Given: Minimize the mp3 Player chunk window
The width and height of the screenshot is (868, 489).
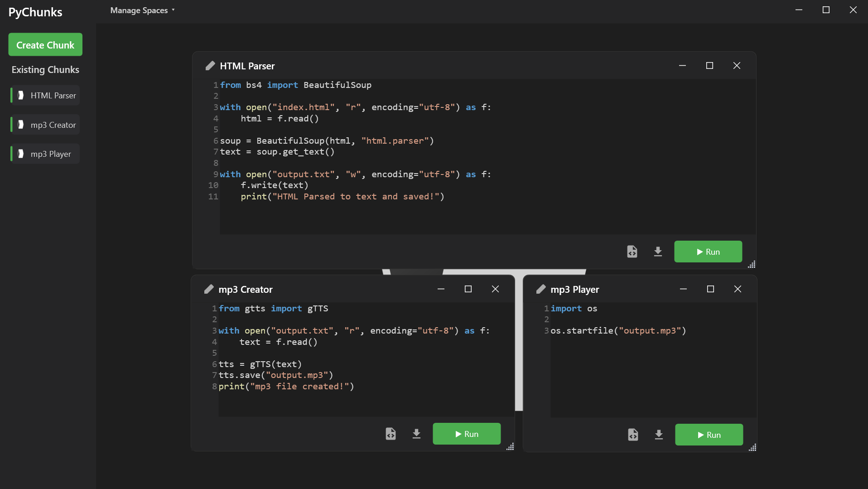Looking at the screenshot, I should click(x=683, y=289).
